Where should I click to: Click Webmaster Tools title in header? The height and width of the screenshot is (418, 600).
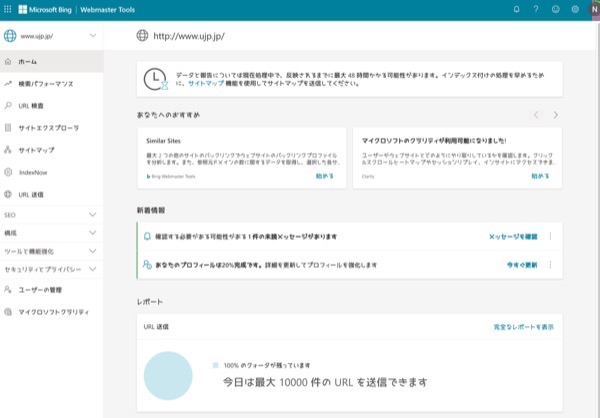click(108, 10)
